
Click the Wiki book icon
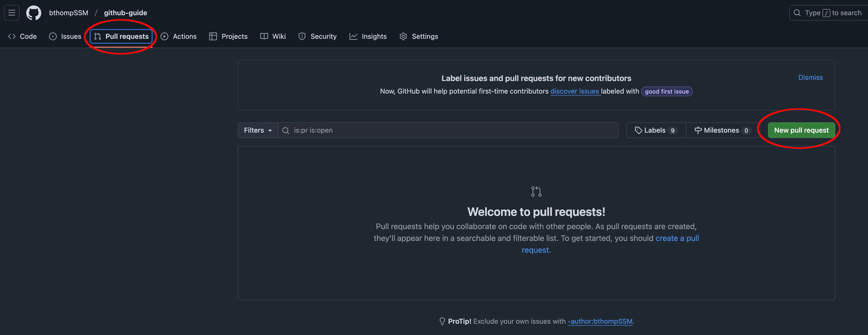pos(264,36)
